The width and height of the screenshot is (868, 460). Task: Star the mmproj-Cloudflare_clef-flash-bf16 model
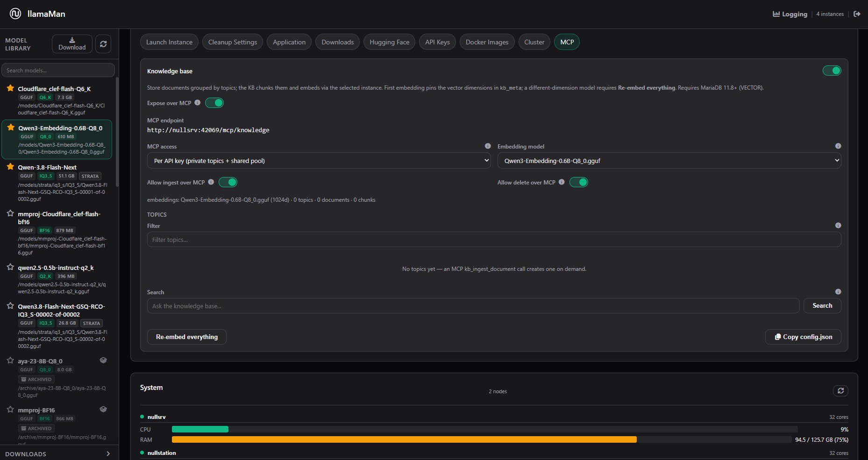pyautogui.click(x=10, y=213)
